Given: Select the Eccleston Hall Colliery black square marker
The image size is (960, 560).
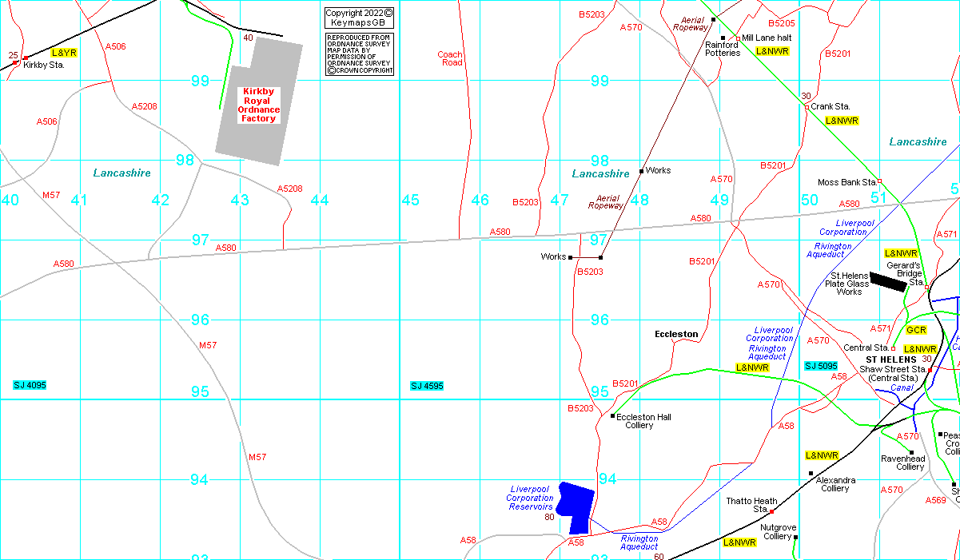Looking at the screenshot, I should (x=612, y=416).
